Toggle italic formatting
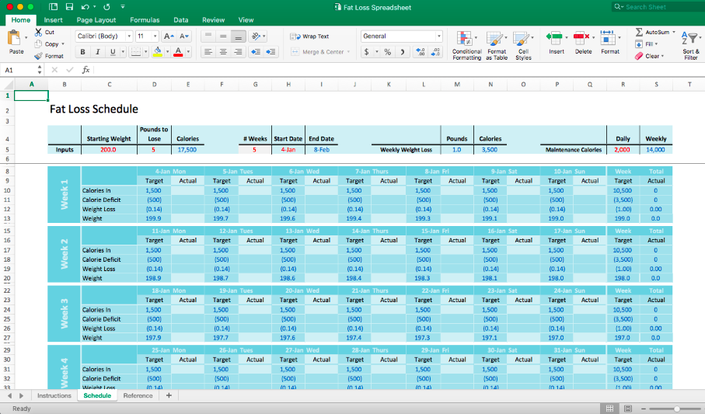Image resolution: width=705 pixels, height=414 pixels. (x=98, y=52)
